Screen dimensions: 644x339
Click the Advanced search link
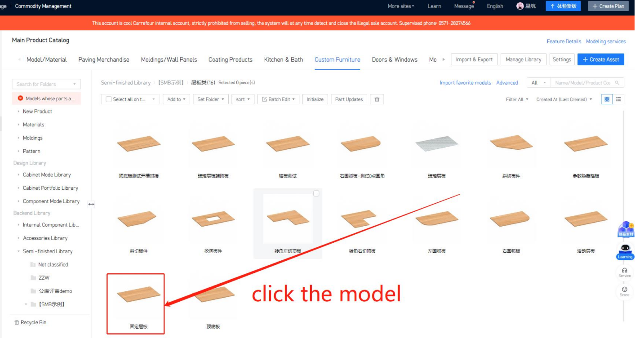point(507,83)
